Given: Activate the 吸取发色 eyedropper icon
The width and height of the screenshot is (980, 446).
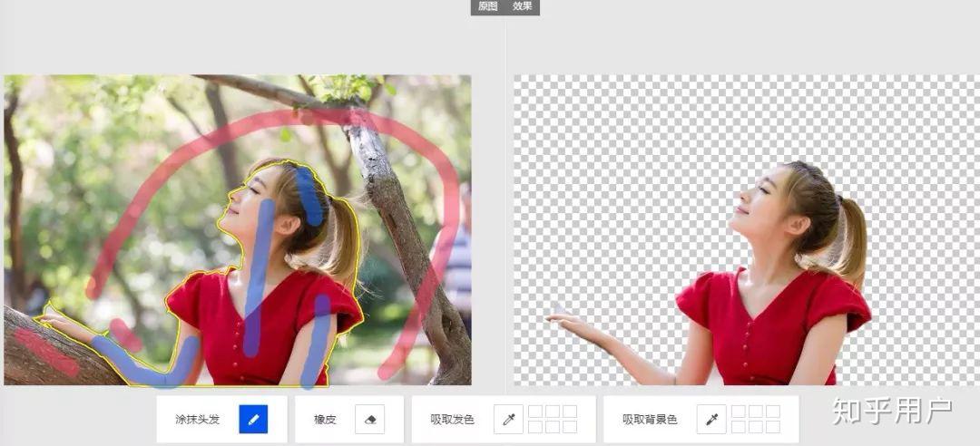Looking at the screenshot, I should [508, 419].
